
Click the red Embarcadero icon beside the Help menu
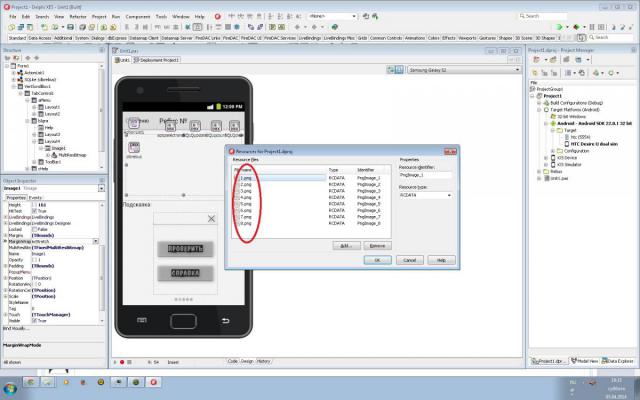point(218,17)
